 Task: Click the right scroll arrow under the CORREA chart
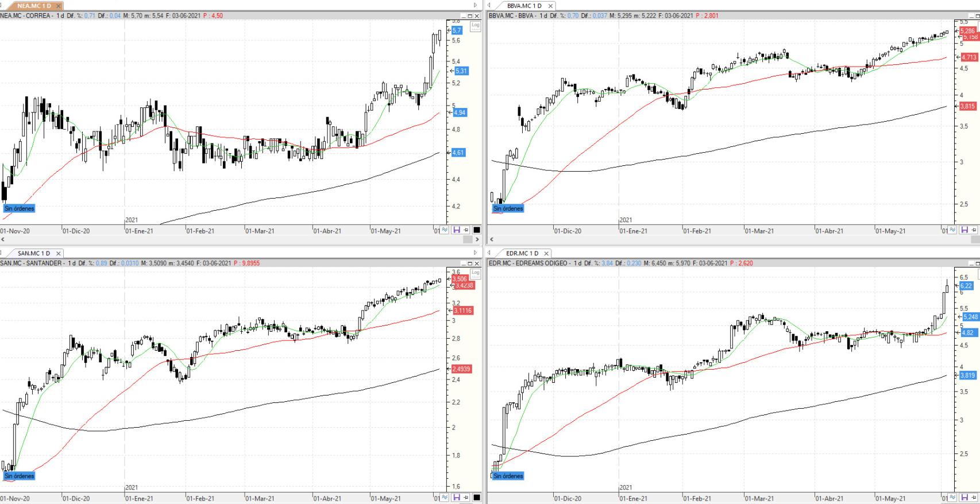click(476, 239)
